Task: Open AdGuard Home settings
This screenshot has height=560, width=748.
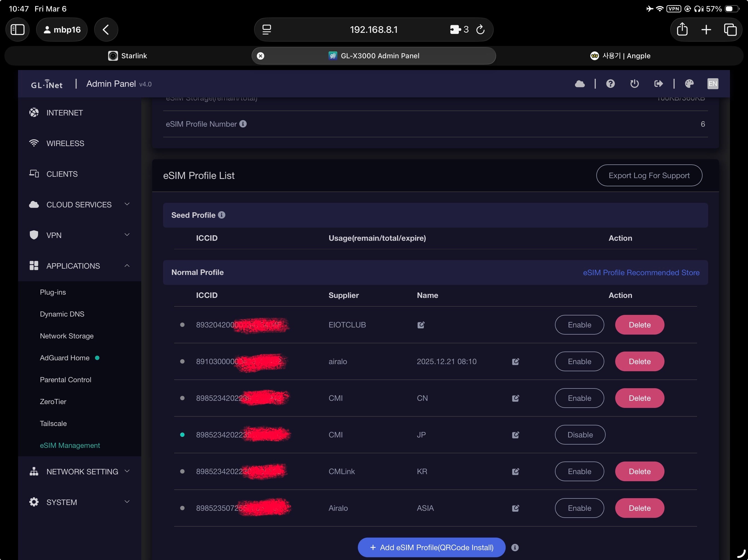Action: (x=65, y=358)
